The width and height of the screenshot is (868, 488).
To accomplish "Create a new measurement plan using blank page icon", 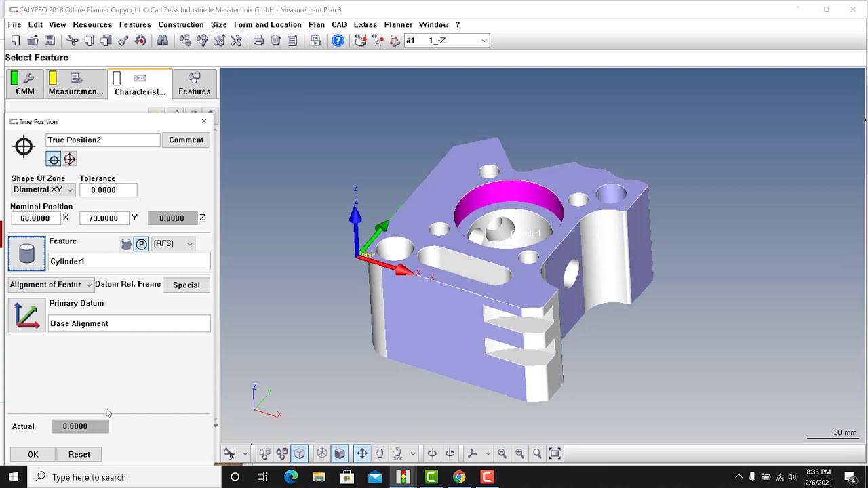I will tap(16, 41).
